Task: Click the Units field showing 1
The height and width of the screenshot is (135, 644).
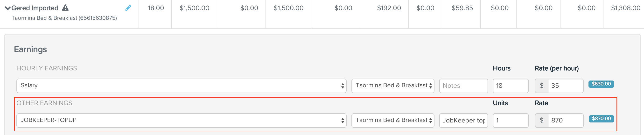Action: click(511, 120)
